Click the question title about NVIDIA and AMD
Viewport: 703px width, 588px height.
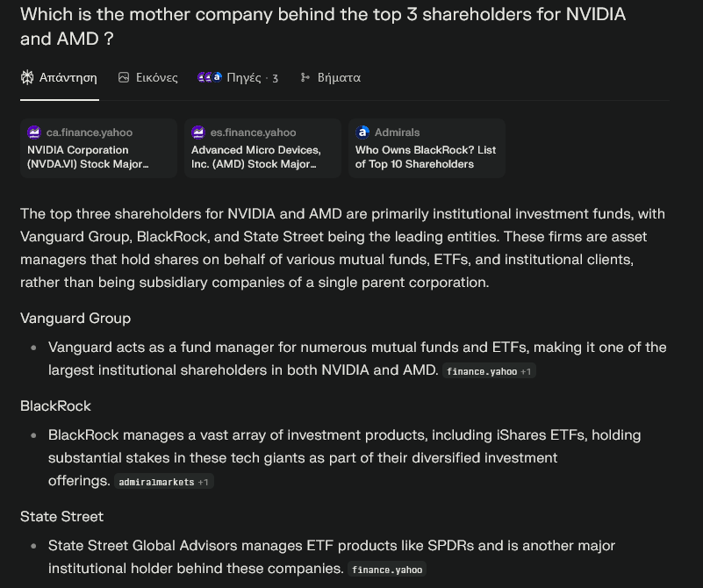(323, 26)
